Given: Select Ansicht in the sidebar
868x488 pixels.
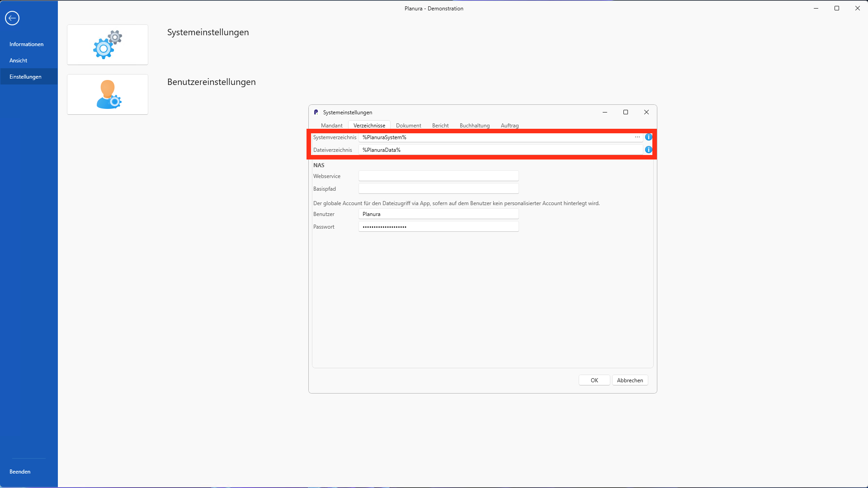Looking at the screenshot, I should coord(18,61).
